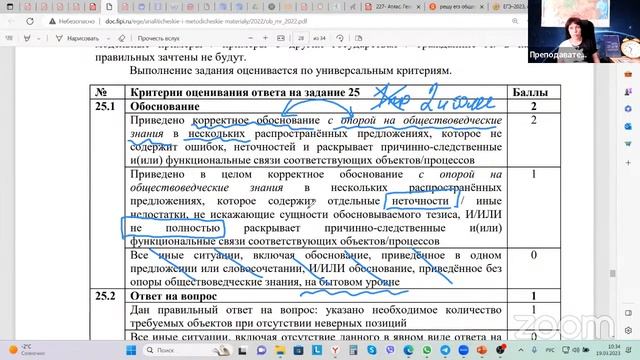Add a sidebar app with plus icon
The height and width of the screenshot is (360, 640).
coord(628,162)
